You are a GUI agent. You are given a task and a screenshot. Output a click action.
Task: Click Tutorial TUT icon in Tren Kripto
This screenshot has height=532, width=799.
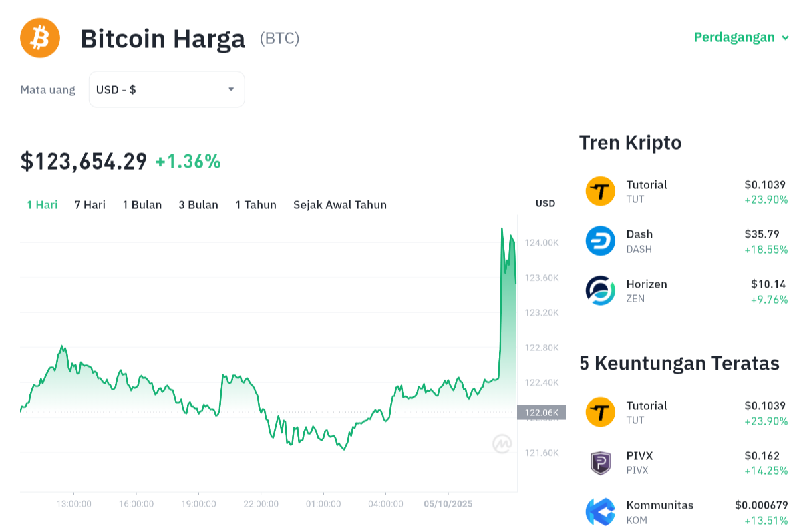[x=600, y=191]
